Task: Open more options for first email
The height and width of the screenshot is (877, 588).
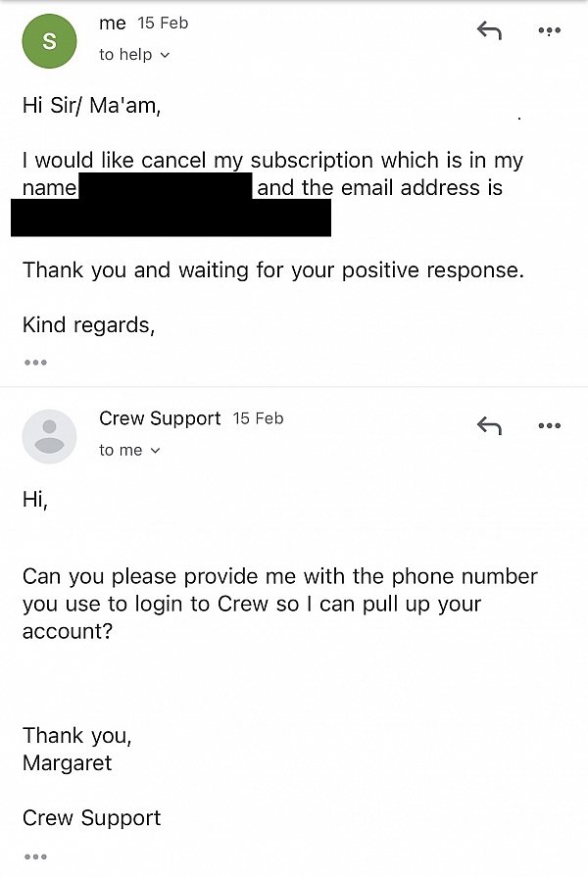Action: [x=549, y=31]
